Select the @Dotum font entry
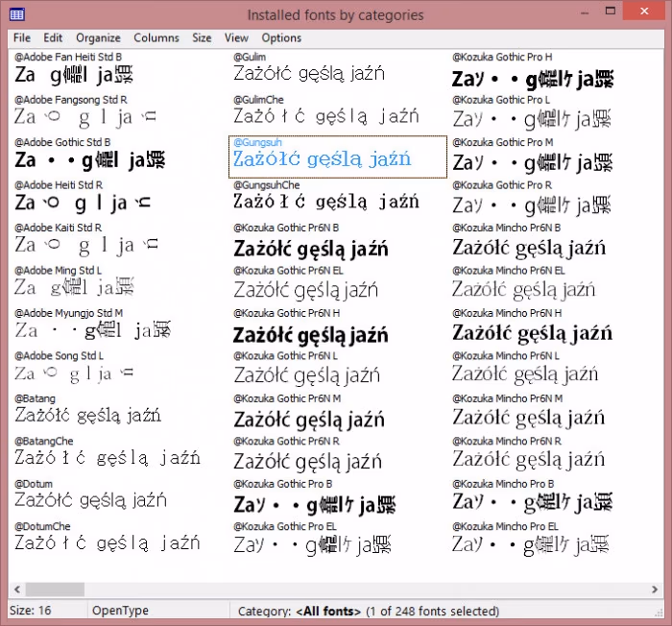 point(119,497)
